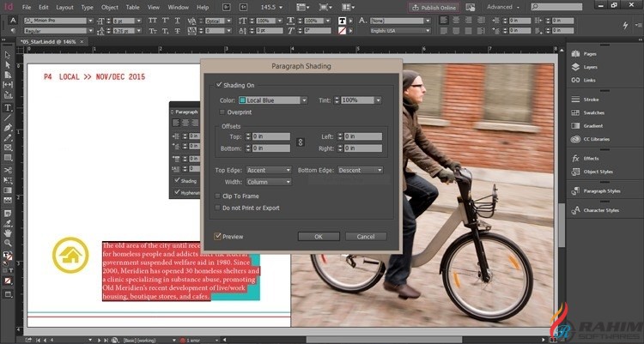
Task: Show the Swatches panel
Action: point(592,112)
